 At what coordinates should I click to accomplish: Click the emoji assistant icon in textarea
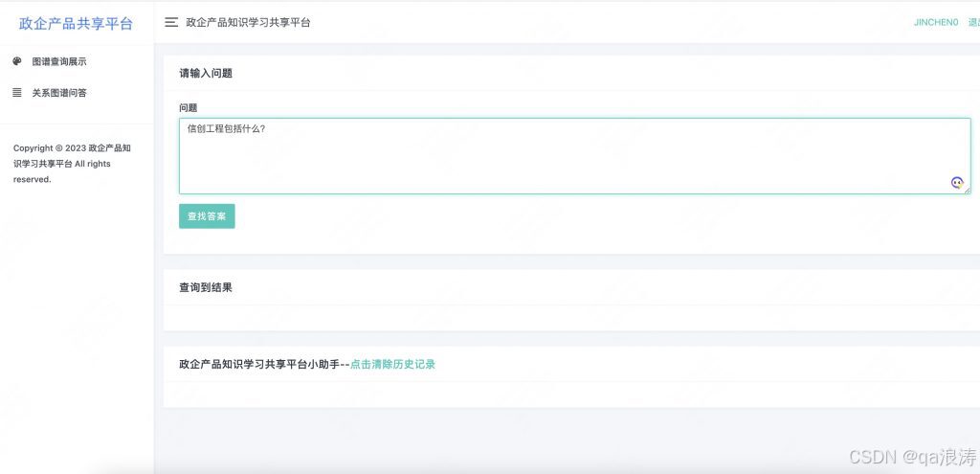click(957, 183)
